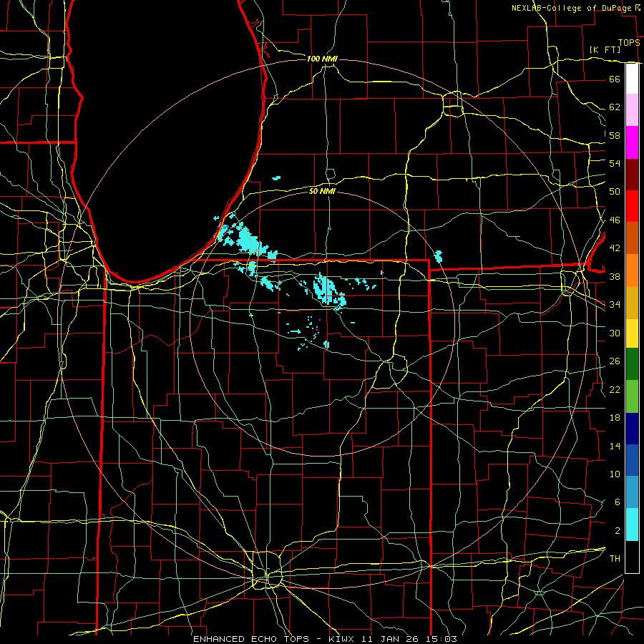Select the bright red legend swatch
Viewport: 644px width, 644px height.
click(x=632, y=206)
